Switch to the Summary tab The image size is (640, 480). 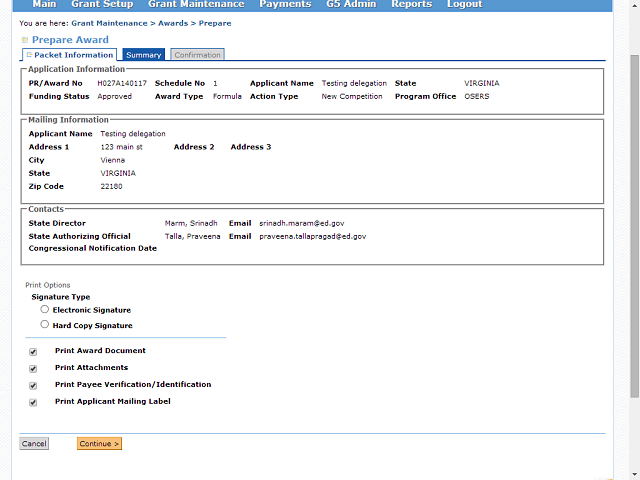(143, 55)
